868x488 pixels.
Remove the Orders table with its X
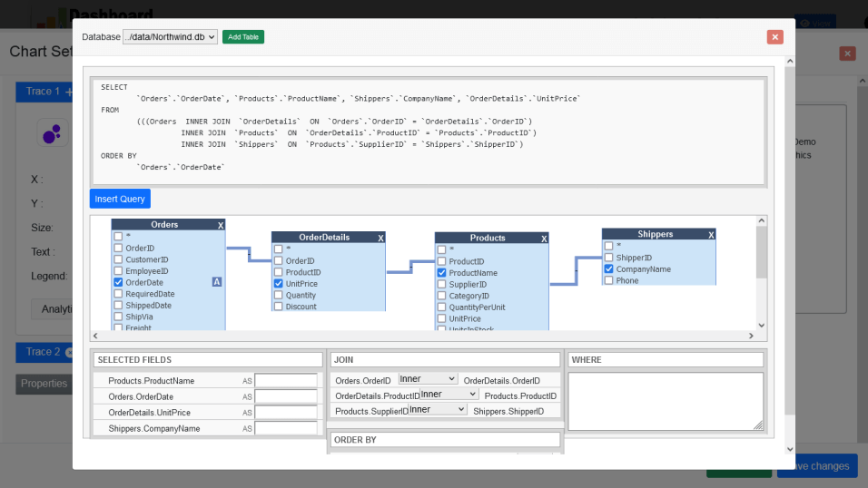pos(221,225)
